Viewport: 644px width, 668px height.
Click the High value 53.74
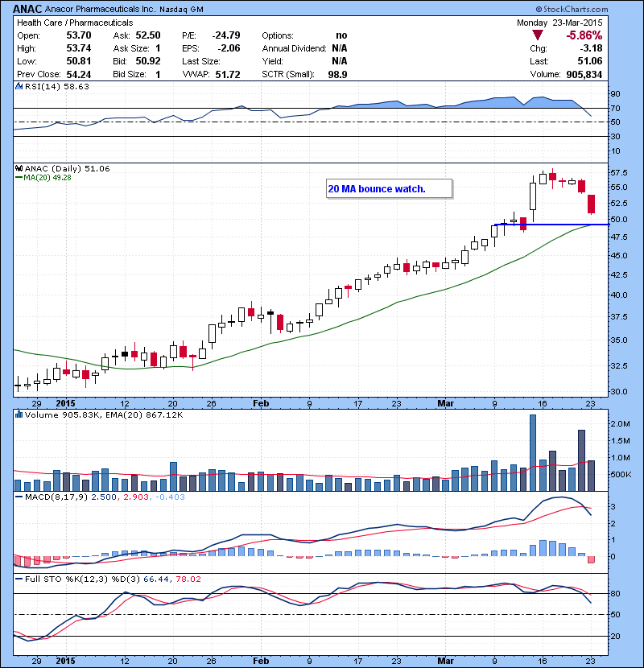tap(79, 48)
